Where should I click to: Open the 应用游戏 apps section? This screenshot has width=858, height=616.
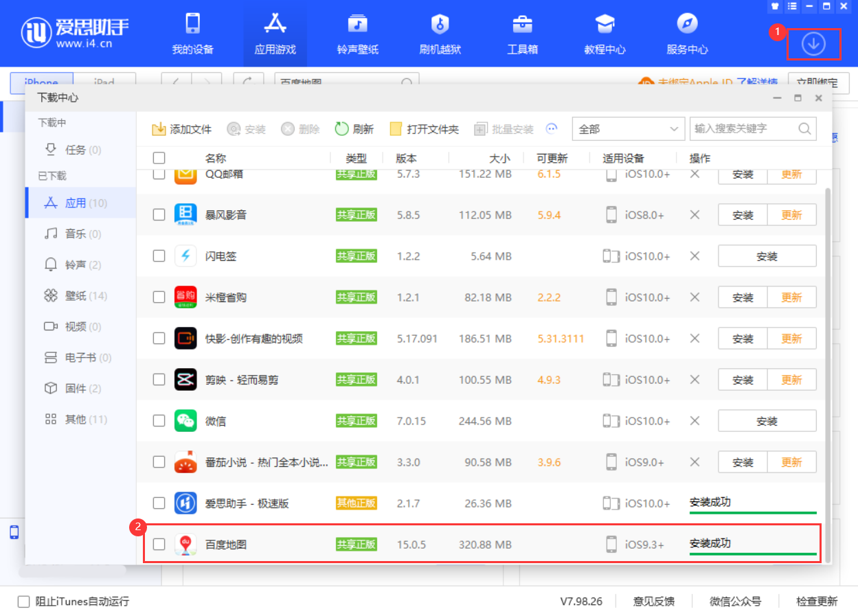(275, 34)
